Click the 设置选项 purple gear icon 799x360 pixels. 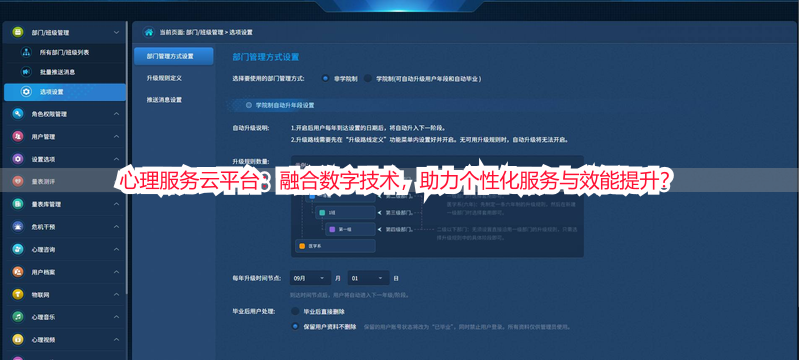click(x=18, y=159)
